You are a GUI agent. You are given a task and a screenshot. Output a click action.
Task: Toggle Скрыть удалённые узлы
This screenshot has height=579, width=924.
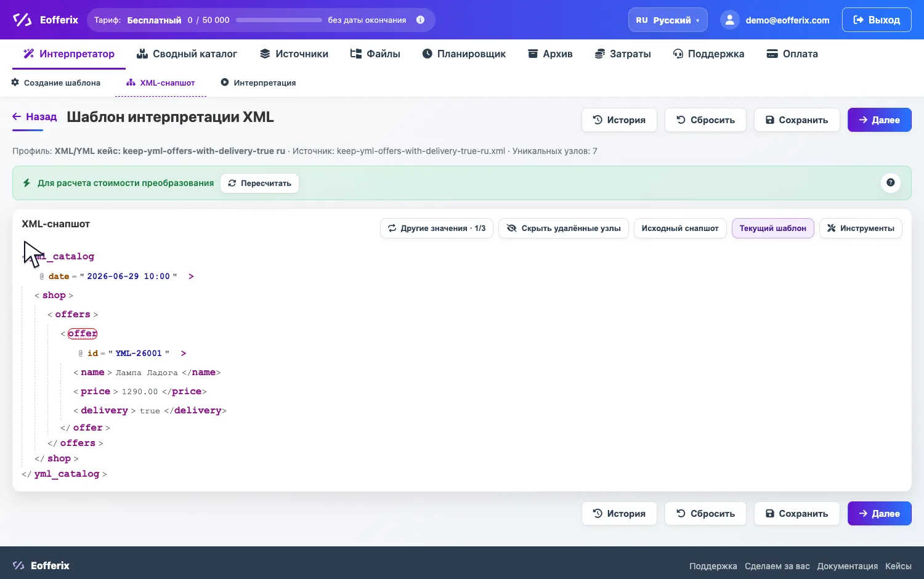click(x=564, y=228)
